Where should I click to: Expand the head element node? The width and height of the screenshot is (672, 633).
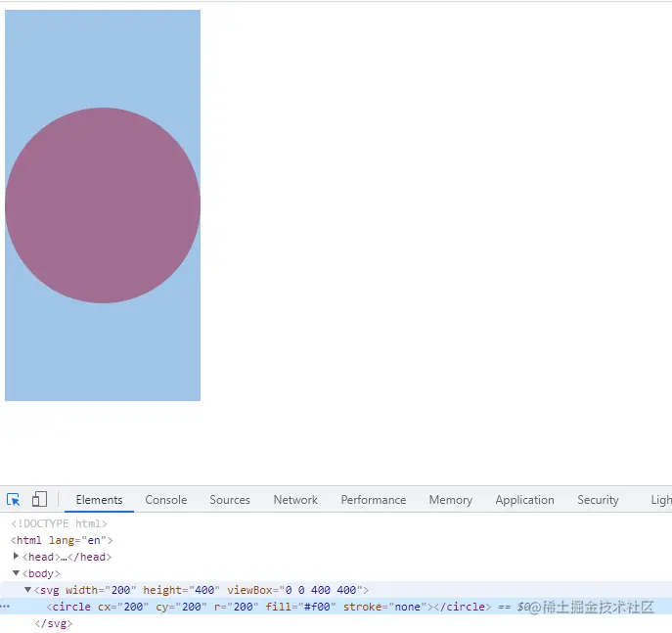(x=16, y=557)
